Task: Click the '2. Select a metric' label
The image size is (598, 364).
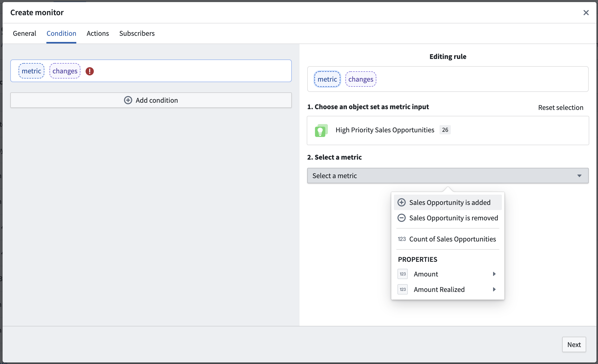Action: tap(334, 157)
